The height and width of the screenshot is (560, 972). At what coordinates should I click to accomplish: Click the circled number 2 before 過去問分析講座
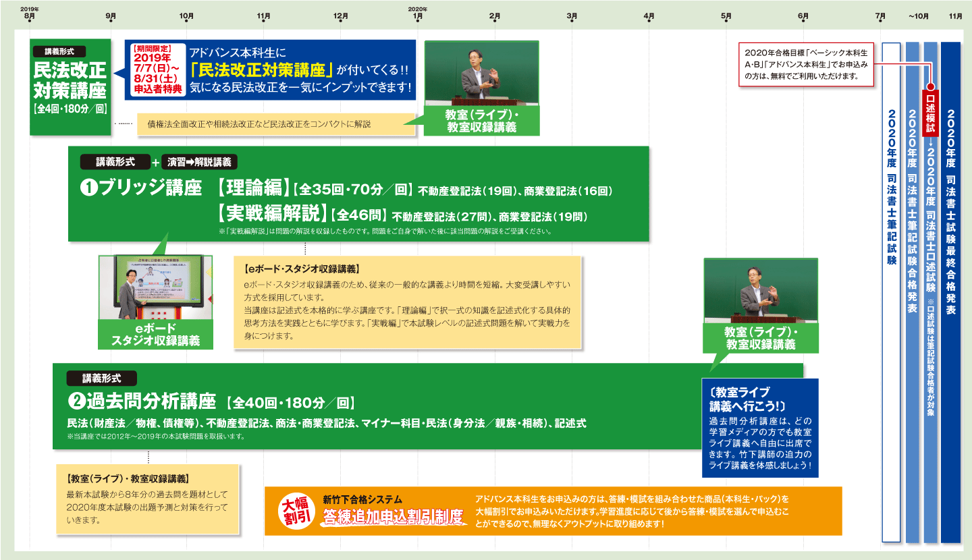76,401
